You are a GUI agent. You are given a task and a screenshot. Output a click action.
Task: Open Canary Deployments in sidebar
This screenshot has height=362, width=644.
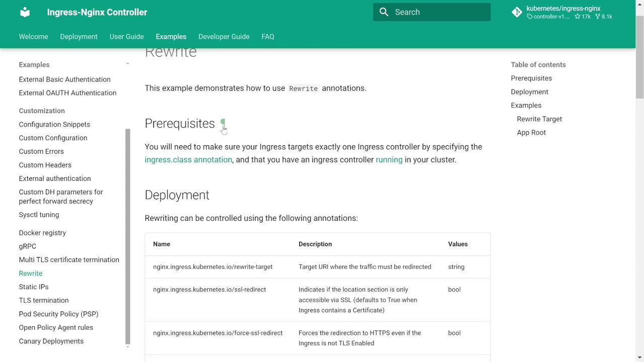pyautogui.click(x=51, y=341)
